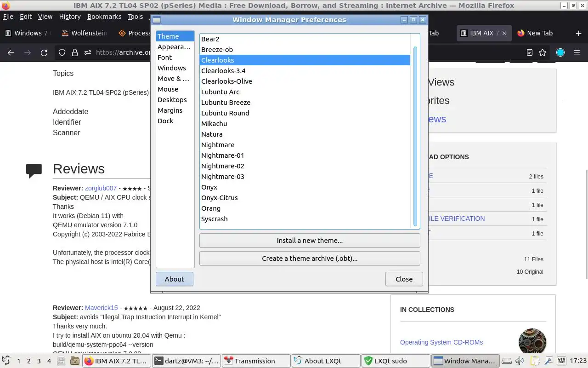Select the Margins preferences section

tap(175, 110)
